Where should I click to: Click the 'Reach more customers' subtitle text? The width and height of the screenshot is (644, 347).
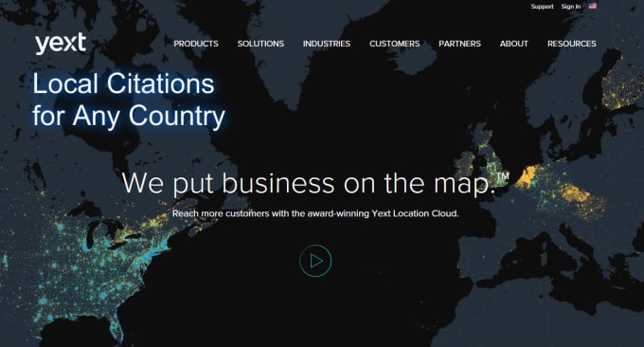[315, 213]
